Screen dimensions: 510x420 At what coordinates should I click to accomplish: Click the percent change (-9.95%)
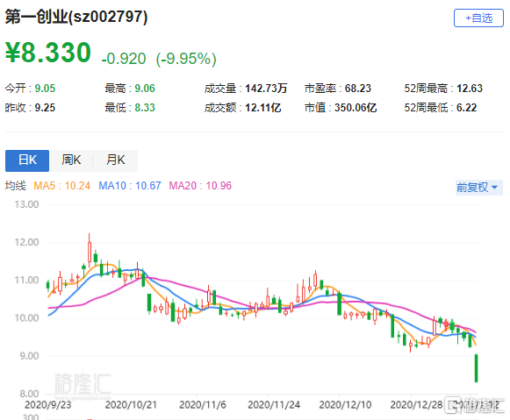[186, 59]
